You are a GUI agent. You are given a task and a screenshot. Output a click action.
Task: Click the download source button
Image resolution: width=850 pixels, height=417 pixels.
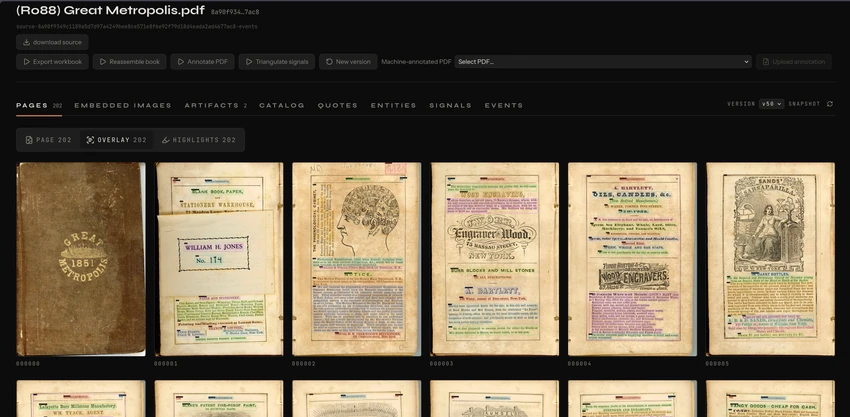[x=52, y=42]
